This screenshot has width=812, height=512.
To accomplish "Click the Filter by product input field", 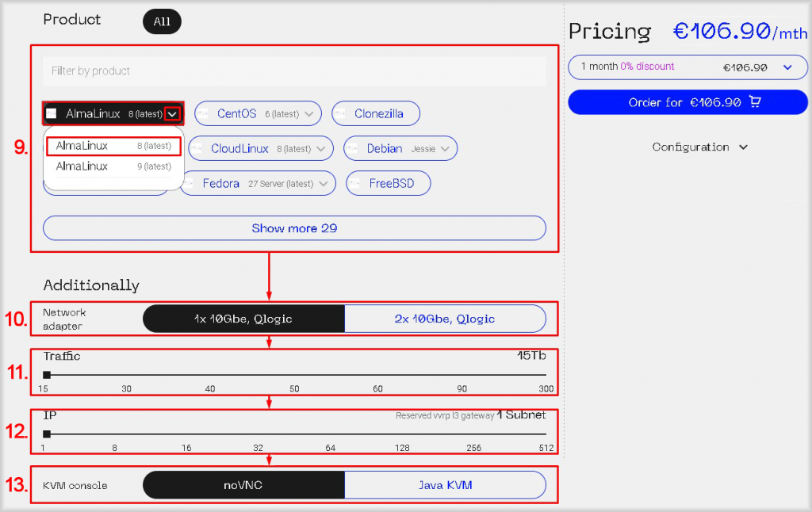I will click(x=294, y=71).
